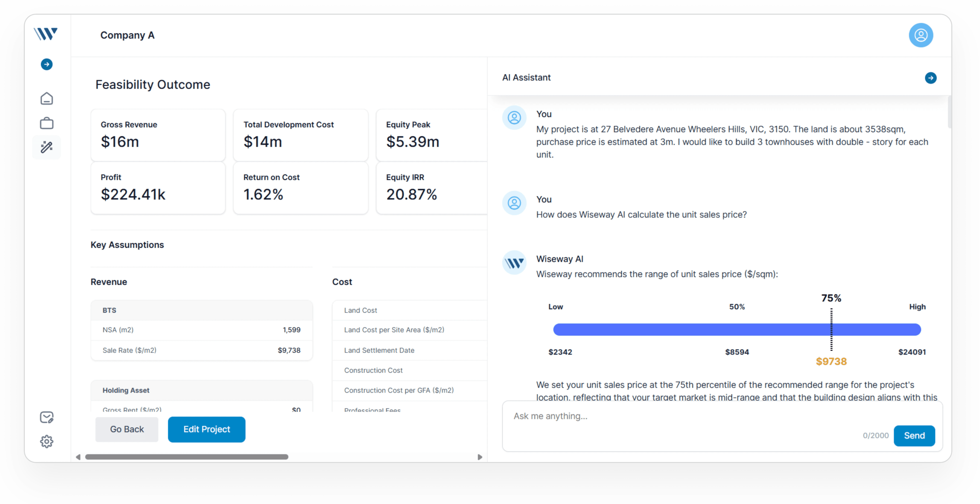Select the Total Development Cost $14m card
The image size is (980, 504).
coord(301,135)
